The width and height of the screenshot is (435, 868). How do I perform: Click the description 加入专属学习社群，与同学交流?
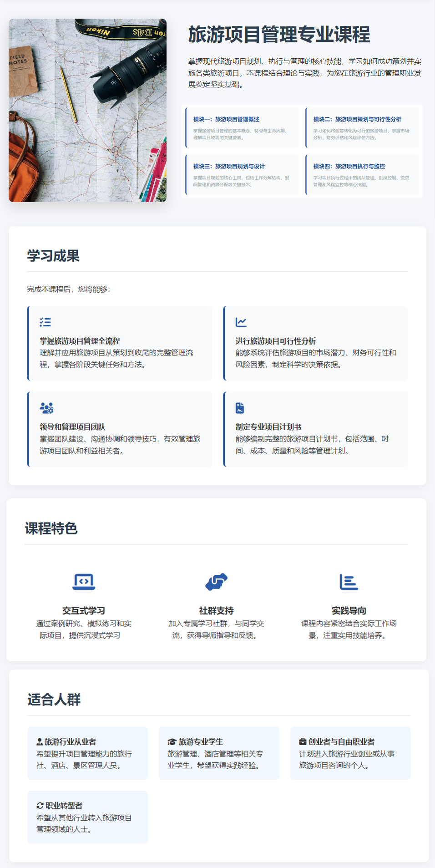[216, 629]
